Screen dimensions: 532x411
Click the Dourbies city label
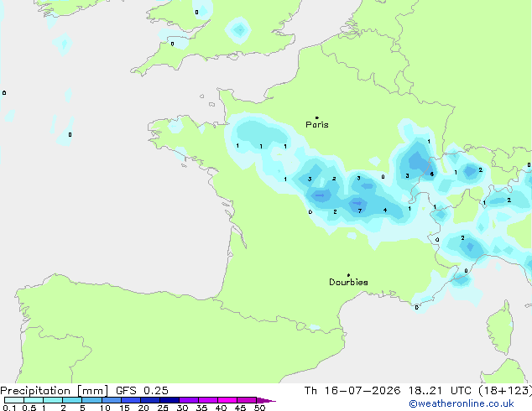[x=348, y=282]
